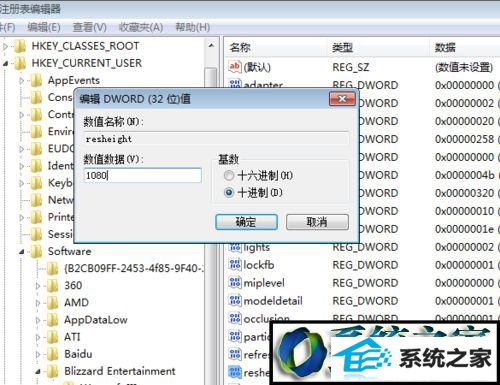Select the 十六进制(H) hexadecimal radio button
Viewport: 500px width, 385px height.
(x=229, y=175)
